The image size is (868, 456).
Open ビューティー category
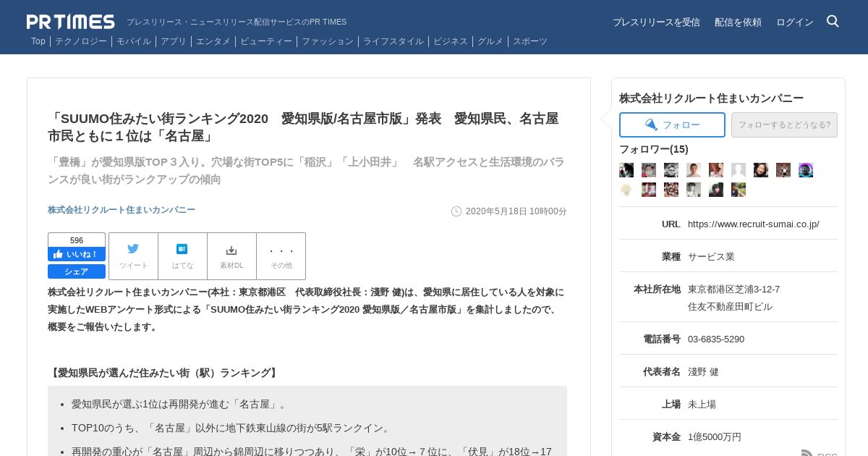(266, 41)
